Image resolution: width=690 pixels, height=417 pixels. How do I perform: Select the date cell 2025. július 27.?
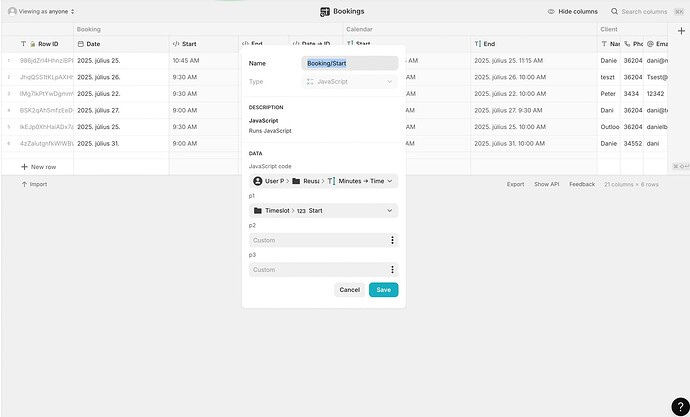click(121, 111)
